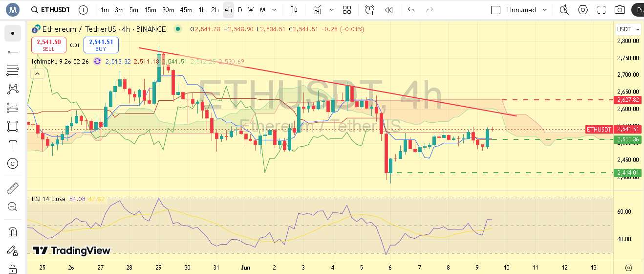The image size is (644, 274).
Task: Click the user profile avatar M
Action: tap(13, 10)
